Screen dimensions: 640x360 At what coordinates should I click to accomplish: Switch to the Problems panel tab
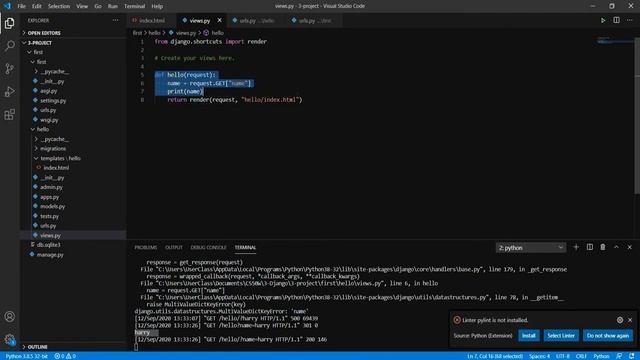[146, 247]
